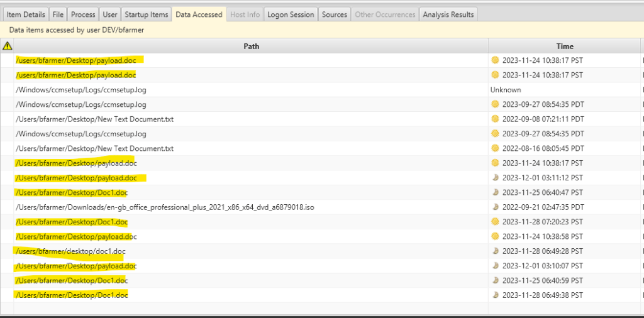Sort by the Time column header
The height and width of the screenshot is (318, 644).
coord(564,46)
